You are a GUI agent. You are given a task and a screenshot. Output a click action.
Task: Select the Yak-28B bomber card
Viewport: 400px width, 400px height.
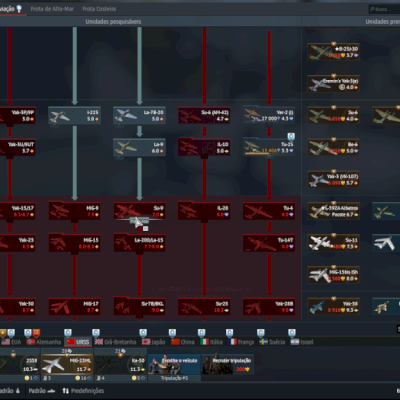[269, 307]
